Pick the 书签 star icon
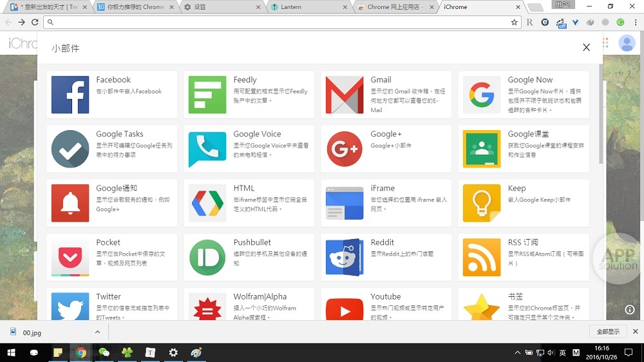Screen dimensions: 644x362 [x=482, y=307]
